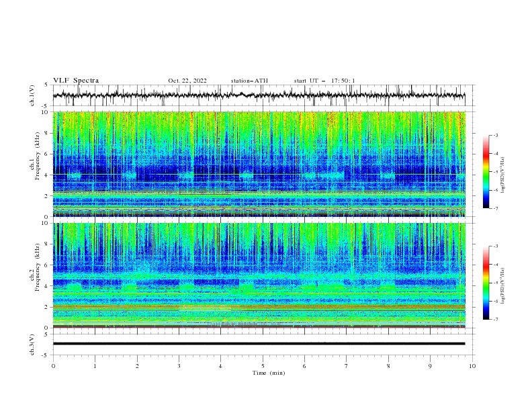The width and height of the screenshot is (532, 411).
Task: Click time axis tick label "7" minutes
Action: pyautogui.click(x=347, y=366)
